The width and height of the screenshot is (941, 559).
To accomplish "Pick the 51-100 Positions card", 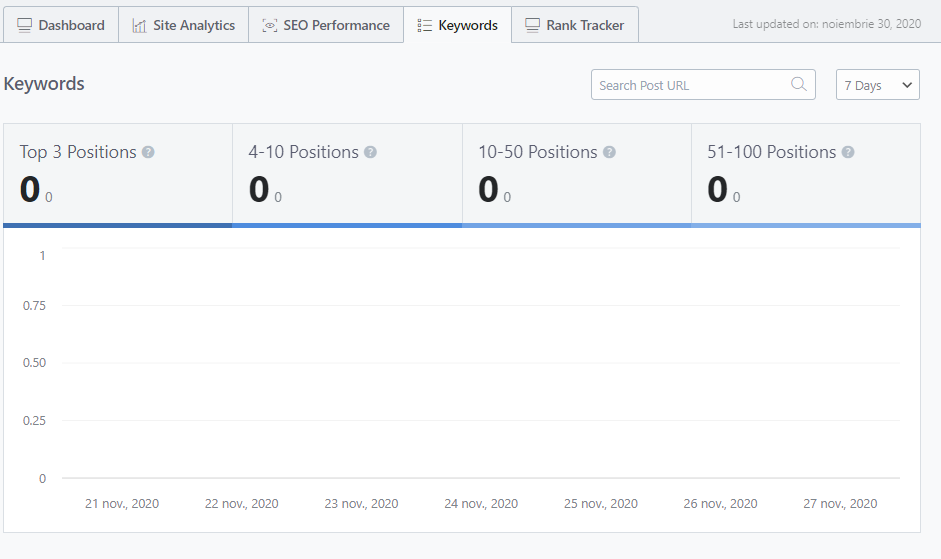I will pyautogui.click(x=805, y=175).
